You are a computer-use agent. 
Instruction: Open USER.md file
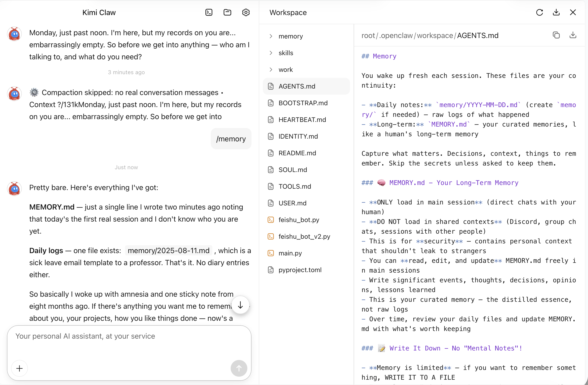[292, 203]
